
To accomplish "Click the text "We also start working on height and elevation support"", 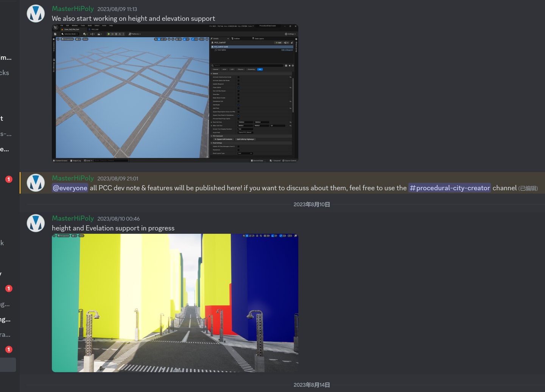I will [133, 19].
